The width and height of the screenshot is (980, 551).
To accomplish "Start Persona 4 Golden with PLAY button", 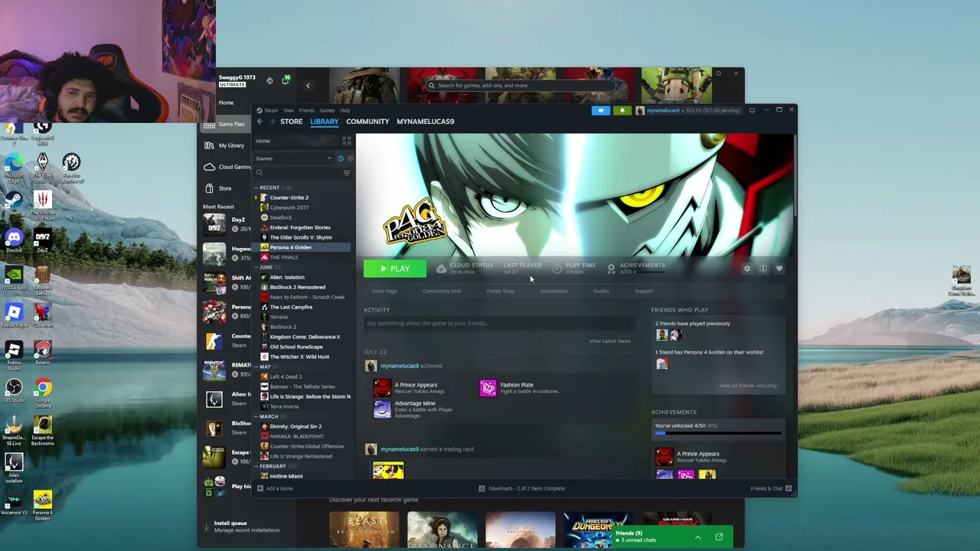I will [395, 269].
